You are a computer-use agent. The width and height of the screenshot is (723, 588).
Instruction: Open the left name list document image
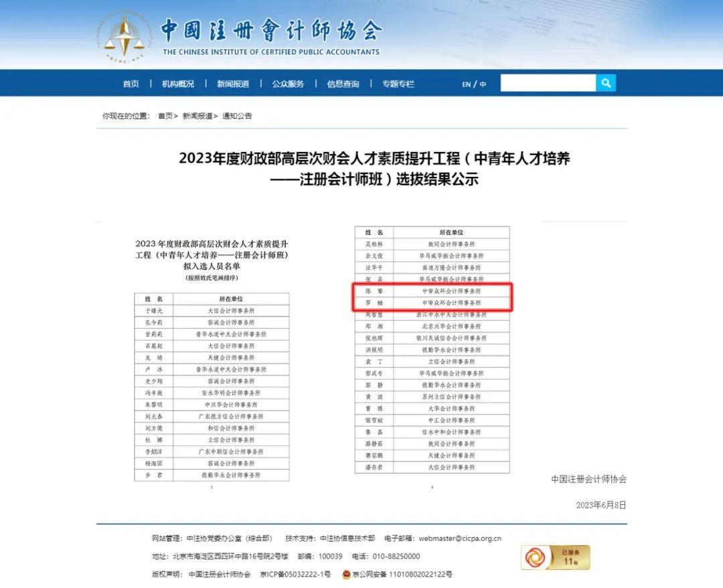(x=212, y=360)
